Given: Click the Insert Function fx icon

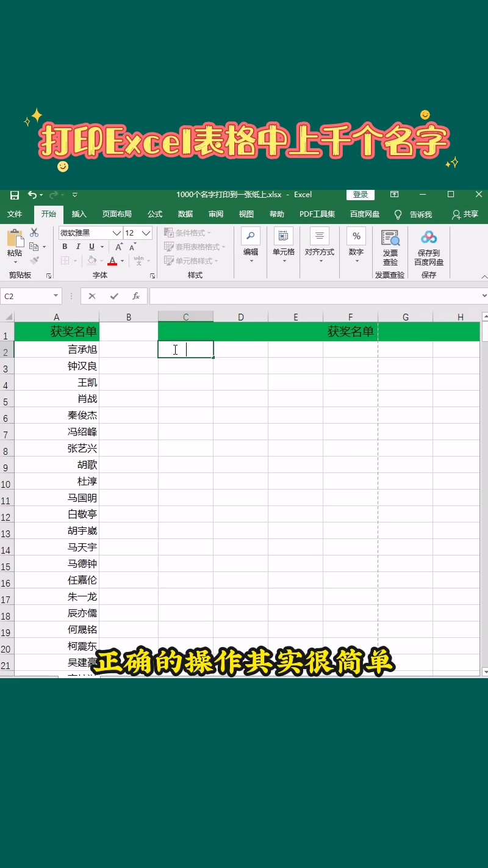Looking at the screenshot, I should coord(136,296).
